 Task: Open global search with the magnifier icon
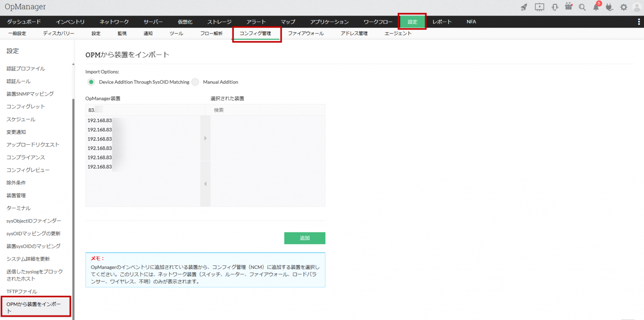click(x=582, y=7)
